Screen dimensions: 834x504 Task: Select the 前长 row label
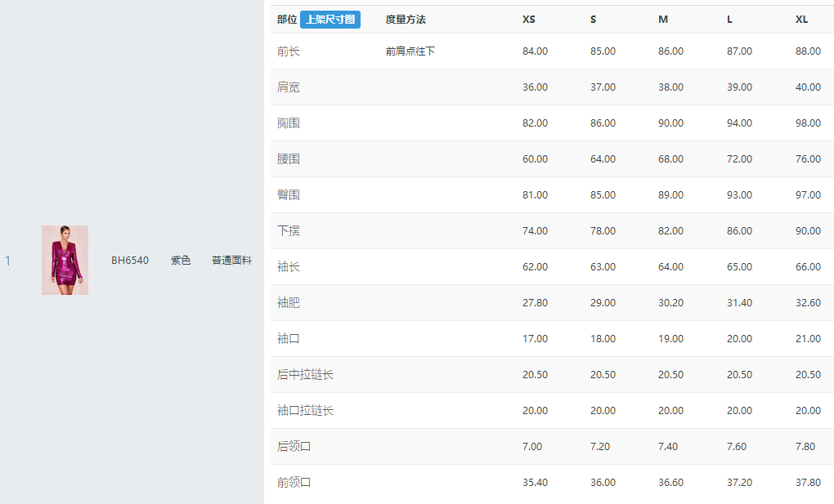[289, 51]
